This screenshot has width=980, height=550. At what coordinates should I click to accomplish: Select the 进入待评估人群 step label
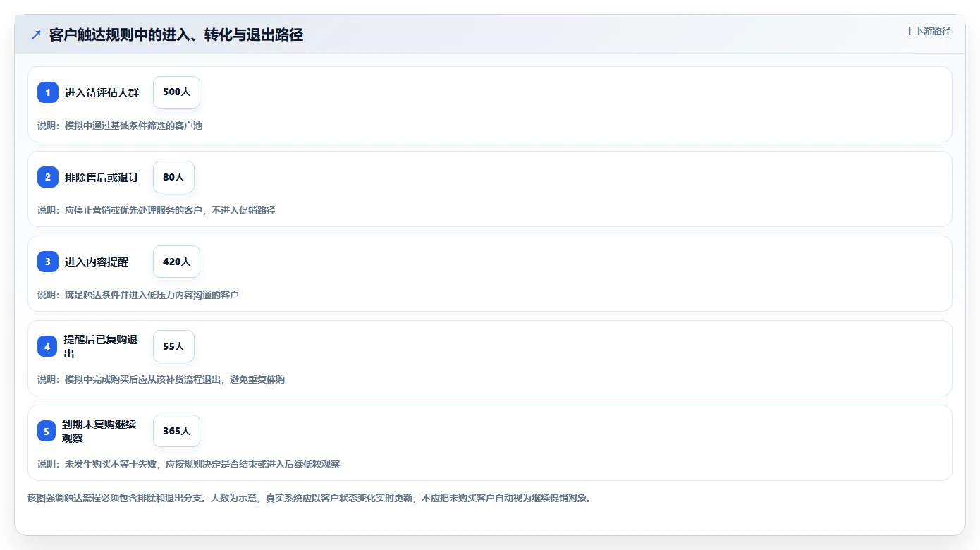pos(102,92)
